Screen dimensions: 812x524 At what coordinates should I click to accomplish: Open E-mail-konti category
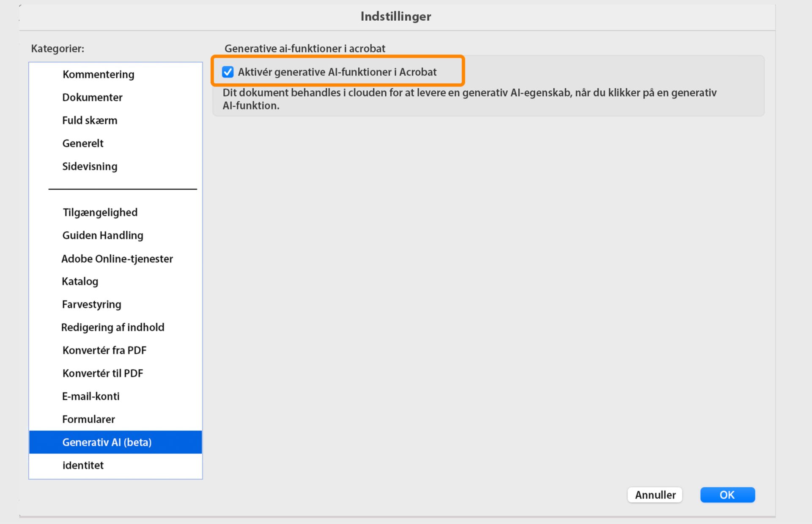(x=91, y=396)
